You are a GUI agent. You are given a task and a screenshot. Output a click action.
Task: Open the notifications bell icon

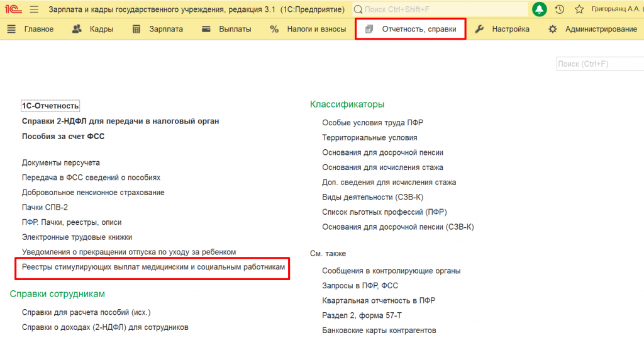tap(540, 9)
